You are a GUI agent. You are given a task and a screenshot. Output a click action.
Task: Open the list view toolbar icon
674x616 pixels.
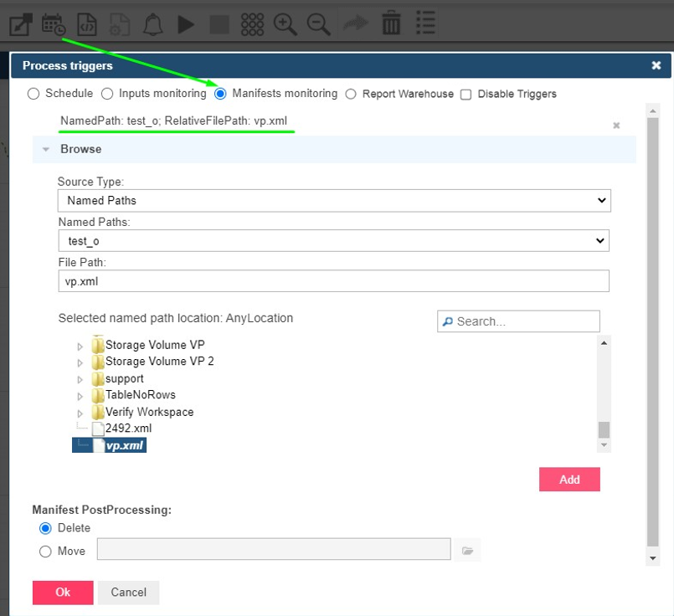pyautogui.click(x=425, y=24)
